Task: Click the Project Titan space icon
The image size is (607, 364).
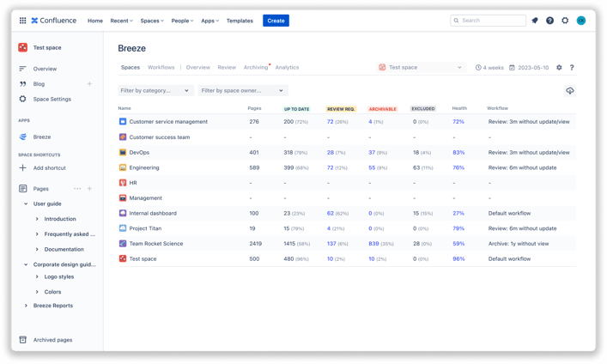Action: 123,228
